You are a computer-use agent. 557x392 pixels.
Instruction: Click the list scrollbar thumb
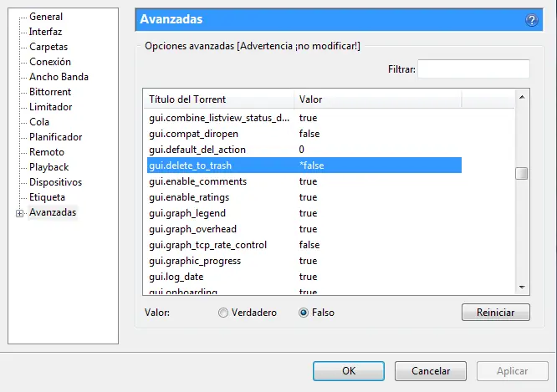pyautogui.click(x=522, y=174)
